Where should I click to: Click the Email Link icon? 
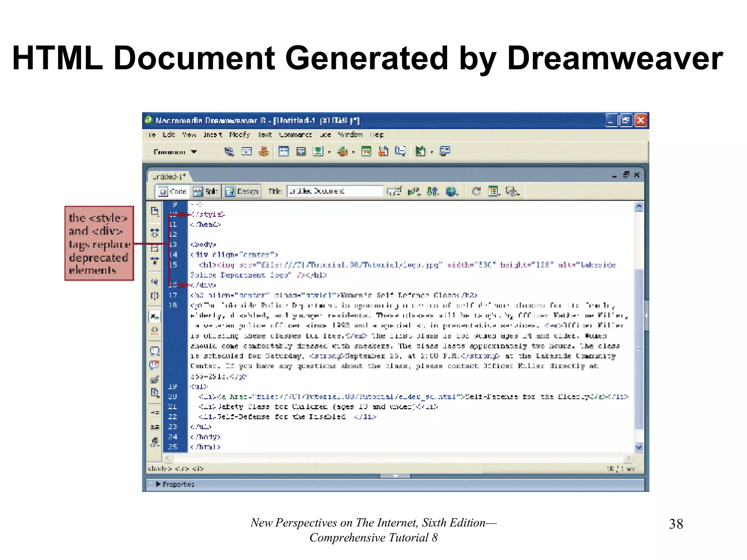247,151
